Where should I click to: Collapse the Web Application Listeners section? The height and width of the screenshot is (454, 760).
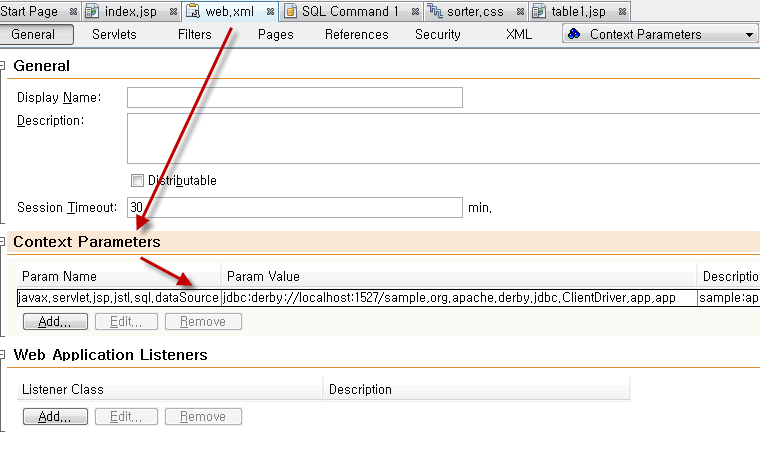[x=2, y=354]
